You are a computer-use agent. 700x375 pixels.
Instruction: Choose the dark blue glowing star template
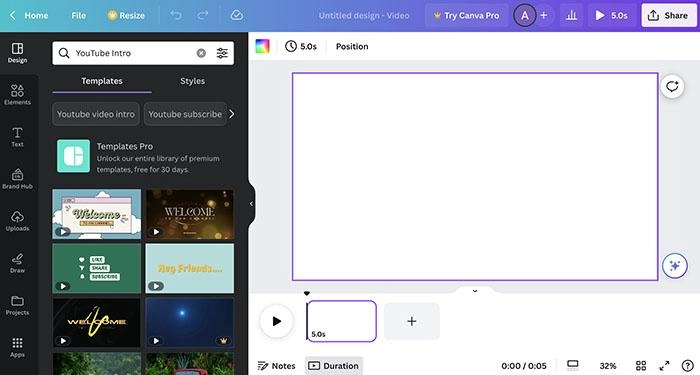[189, 323]
